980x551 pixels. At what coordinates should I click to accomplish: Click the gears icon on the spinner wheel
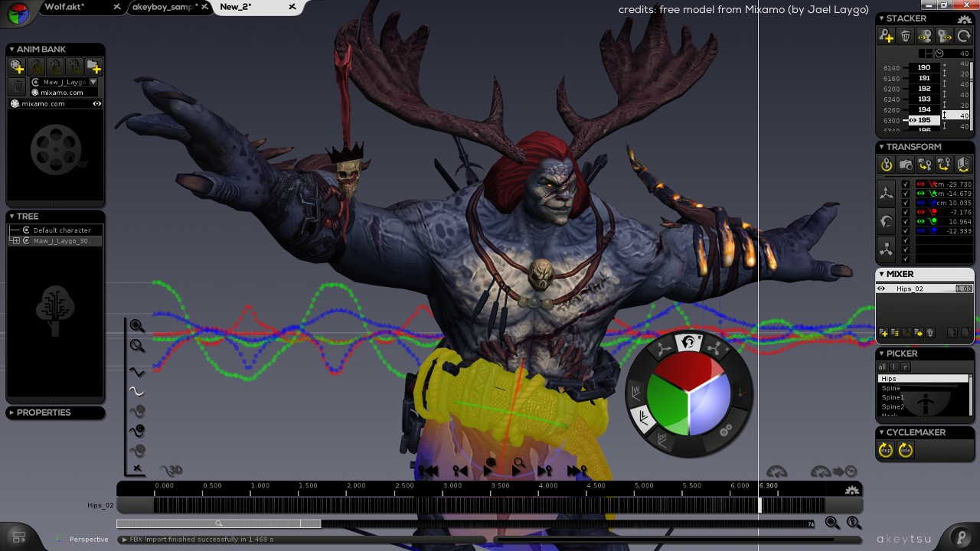point(725,430)
